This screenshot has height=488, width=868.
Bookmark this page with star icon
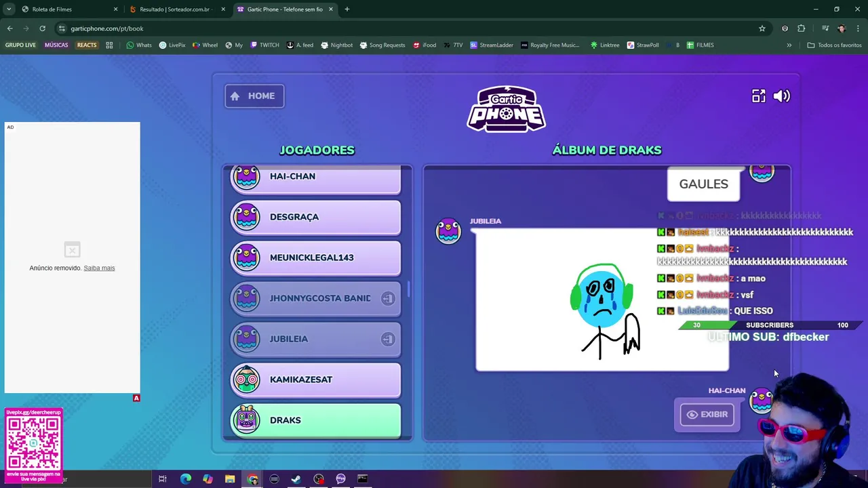(x=762, y=28)
